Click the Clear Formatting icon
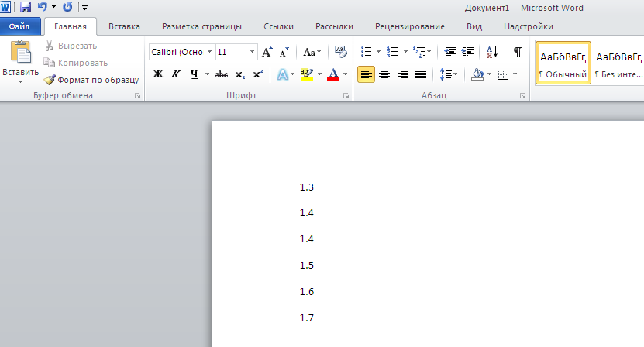Viewport: 644px width, 347px height. coord(340,52)
